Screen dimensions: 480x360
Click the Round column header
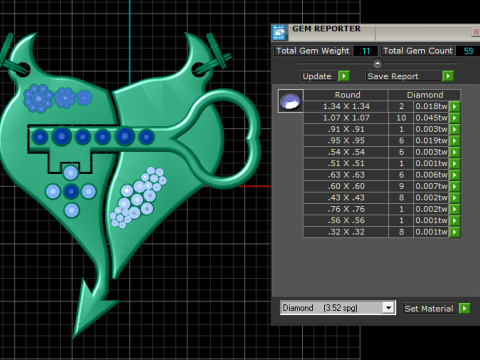(x=346, y=95)
